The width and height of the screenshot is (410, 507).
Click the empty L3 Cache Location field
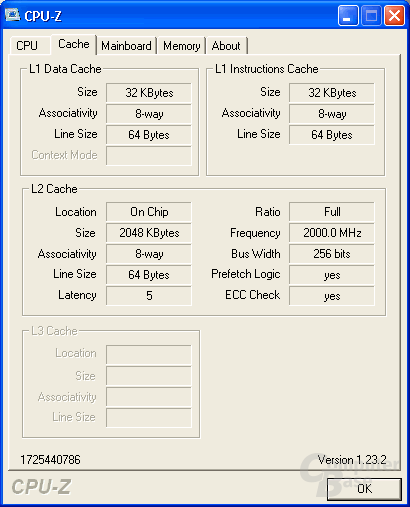point(149,355)
